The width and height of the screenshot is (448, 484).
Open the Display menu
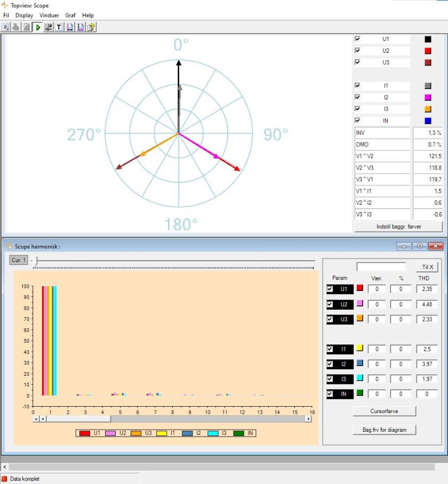point(24,15)
